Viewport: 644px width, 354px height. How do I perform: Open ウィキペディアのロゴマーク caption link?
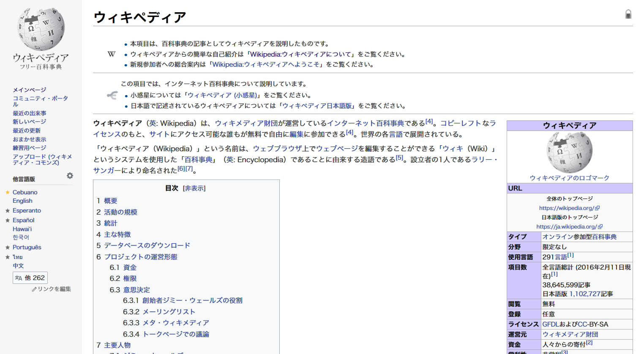click(570, 178)
